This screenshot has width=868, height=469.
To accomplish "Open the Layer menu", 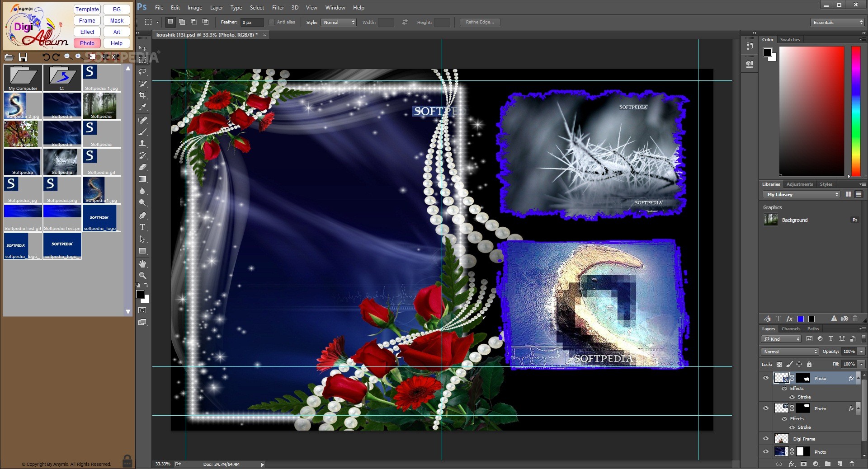I will point(217,8).
